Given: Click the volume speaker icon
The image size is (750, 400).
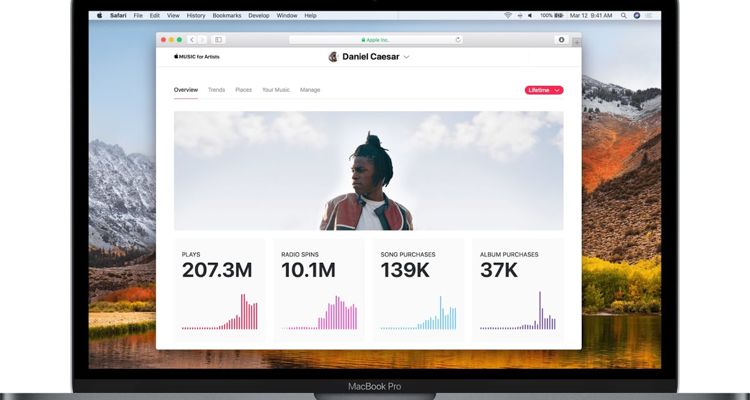Looking at the screenshot, I should point(530,16).
